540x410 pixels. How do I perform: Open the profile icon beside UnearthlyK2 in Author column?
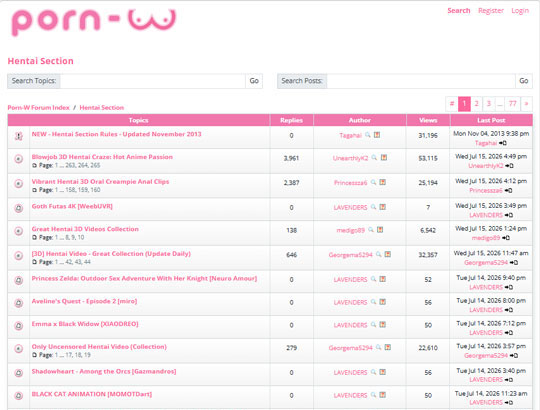[384, 158]
